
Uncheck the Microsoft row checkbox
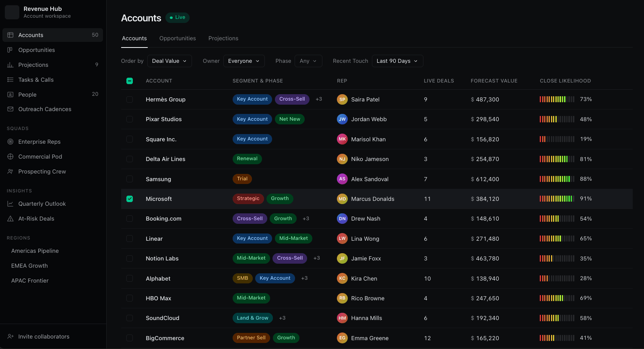click(x=130, y=199)
